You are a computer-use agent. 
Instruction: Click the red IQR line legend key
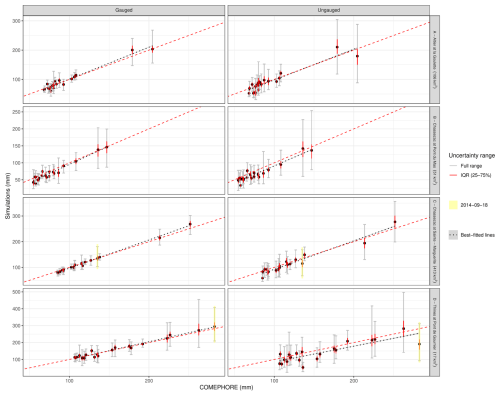(x=453, y=175)
